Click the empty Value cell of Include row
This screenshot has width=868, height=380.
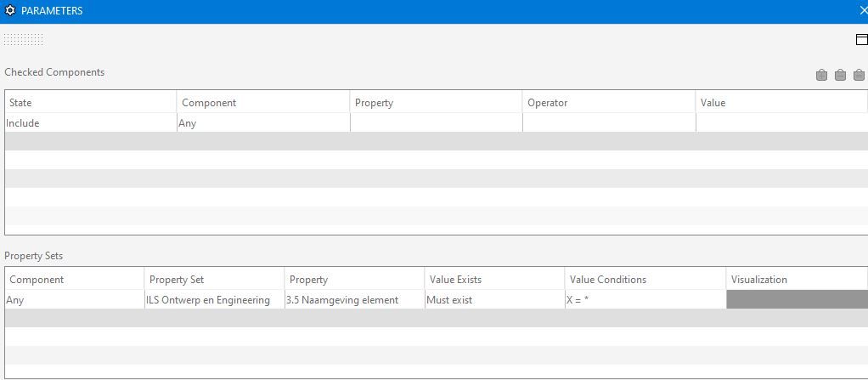[781, 123]
